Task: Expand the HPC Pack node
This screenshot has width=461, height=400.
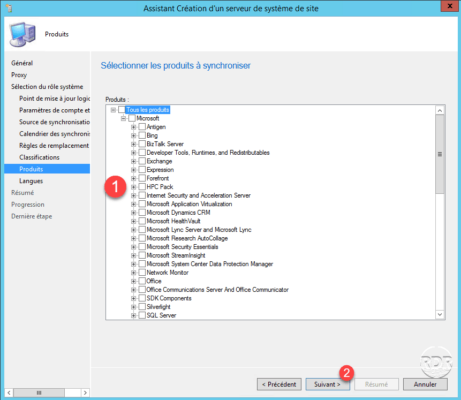Action: [134, 187]
